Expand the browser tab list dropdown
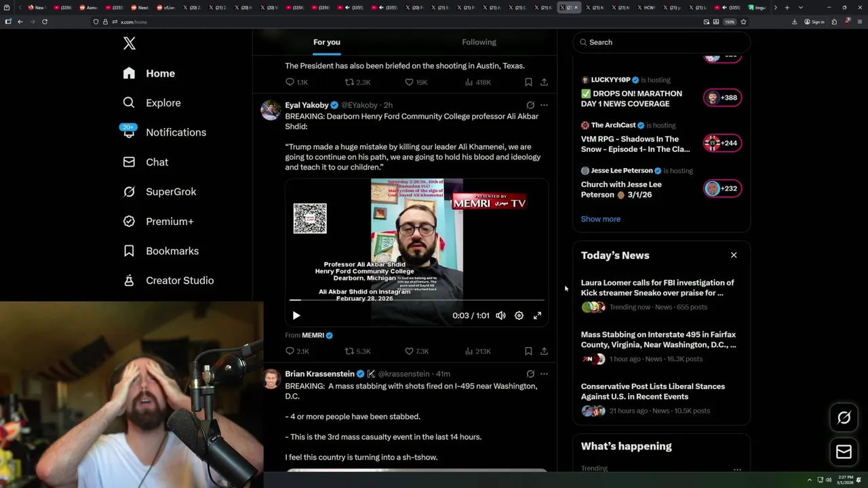 [801, 7]
